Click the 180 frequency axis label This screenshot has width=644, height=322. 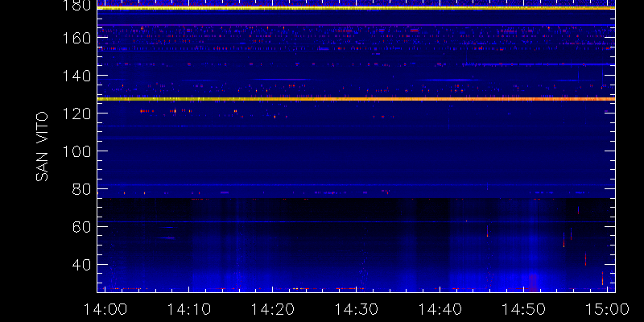[x=76, y=6]
